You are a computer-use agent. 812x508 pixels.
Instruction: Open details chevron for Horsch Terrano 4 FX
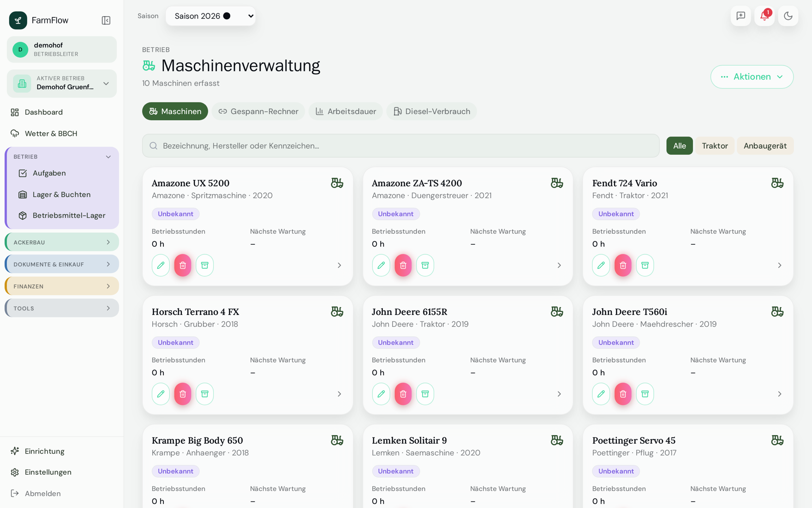[340, 394]
